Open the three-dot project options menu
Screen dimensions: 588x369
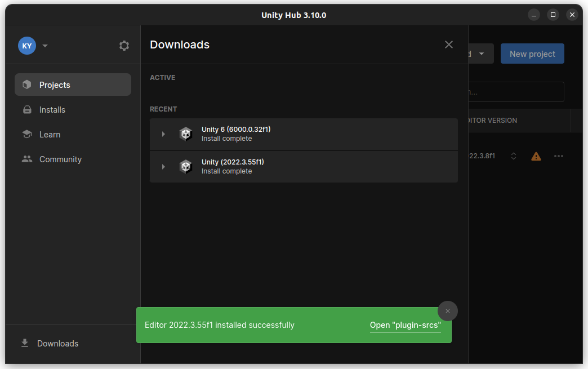[558, 156]
